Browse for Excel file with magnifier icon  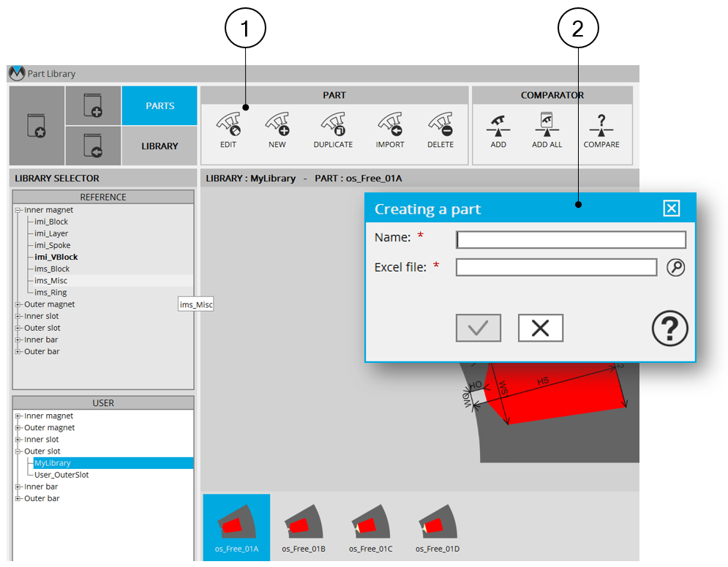click(675, 268)
